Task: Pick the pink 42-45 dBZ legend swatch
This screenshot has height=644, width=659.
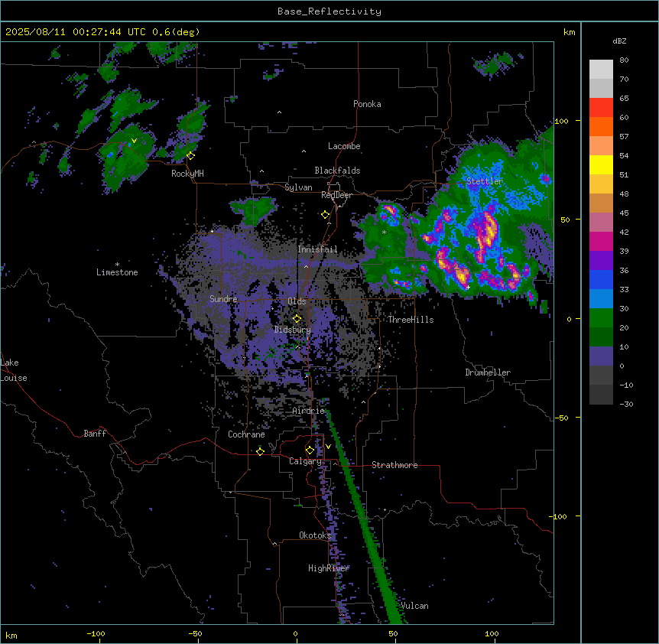Action: coord(601,223)
